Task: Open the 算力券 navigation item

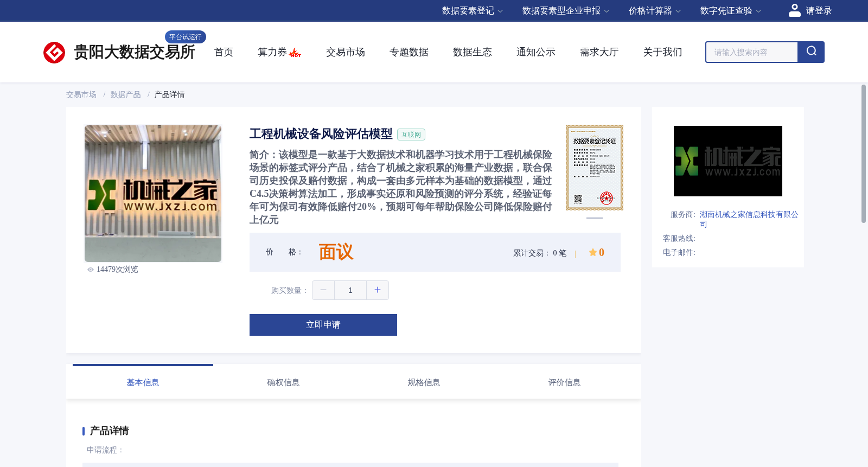Action: [x=272, y=52]
